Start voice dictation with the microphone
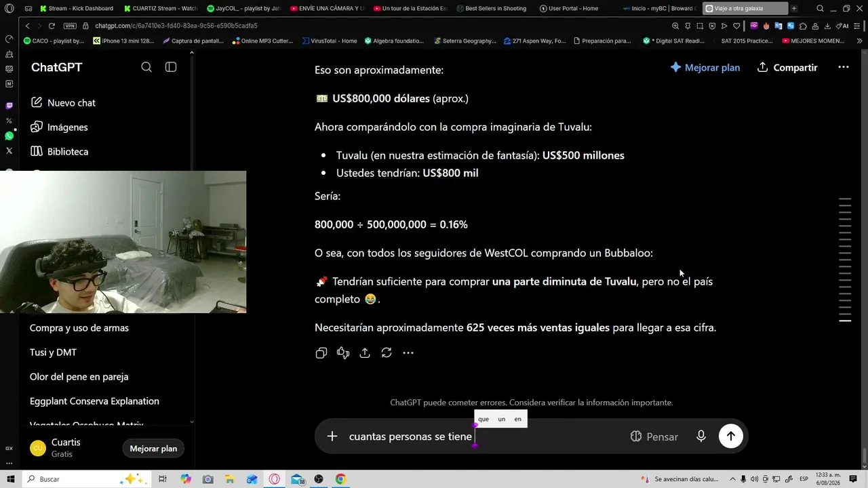The width and height of the screenshot is (868, 488). coord(701,436)
